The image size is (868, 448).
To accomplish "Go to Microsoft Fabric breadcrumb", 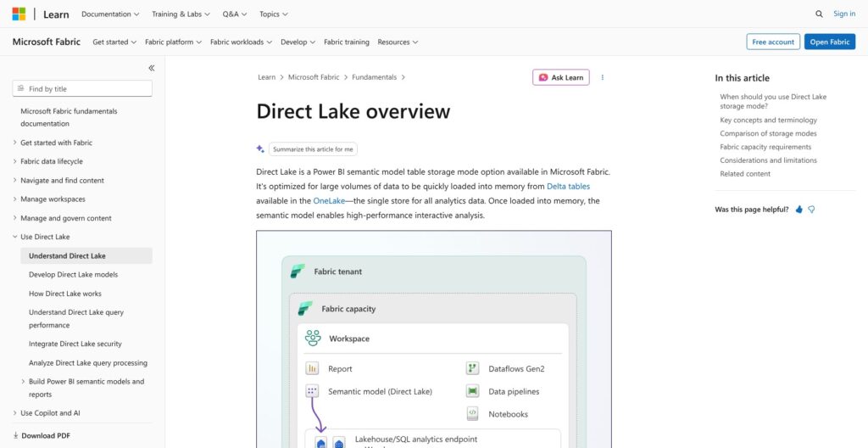I will [x=314, y=77].
